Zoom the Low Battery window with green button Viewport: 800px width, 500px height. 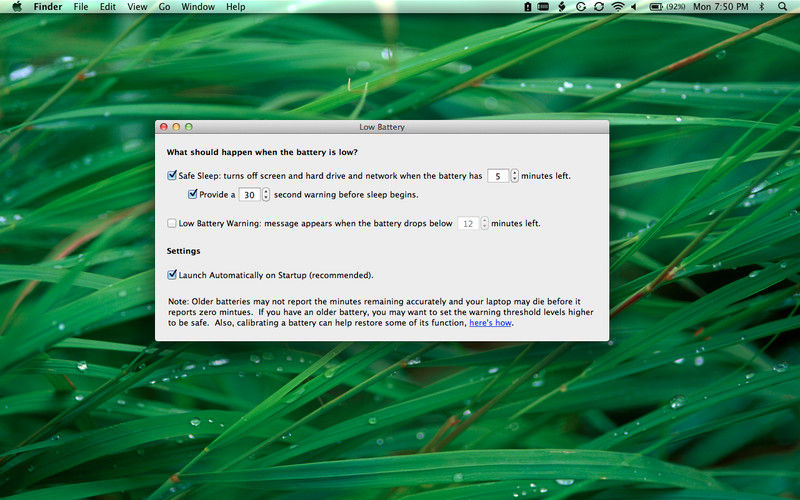[189, 127]
